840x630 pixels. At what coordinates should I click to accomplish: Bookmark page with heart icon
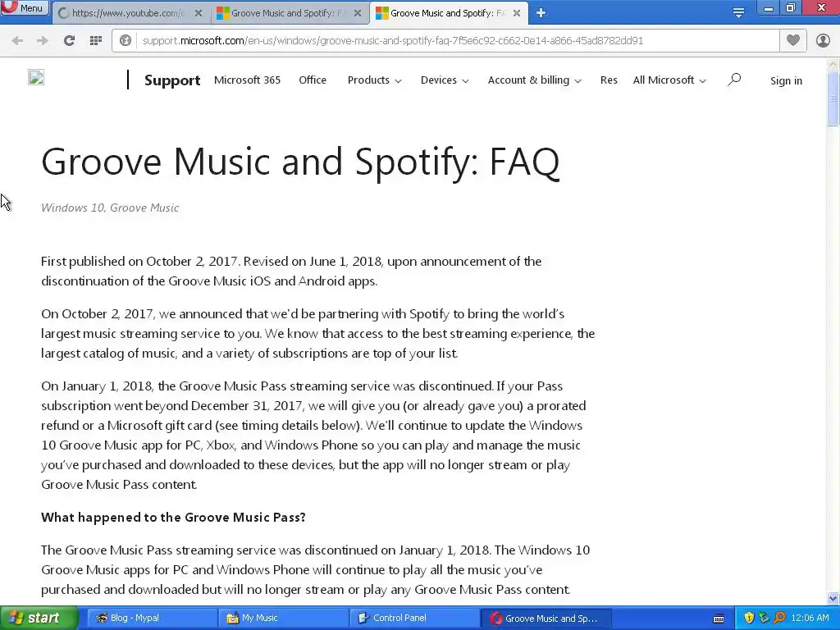(793, 40)
